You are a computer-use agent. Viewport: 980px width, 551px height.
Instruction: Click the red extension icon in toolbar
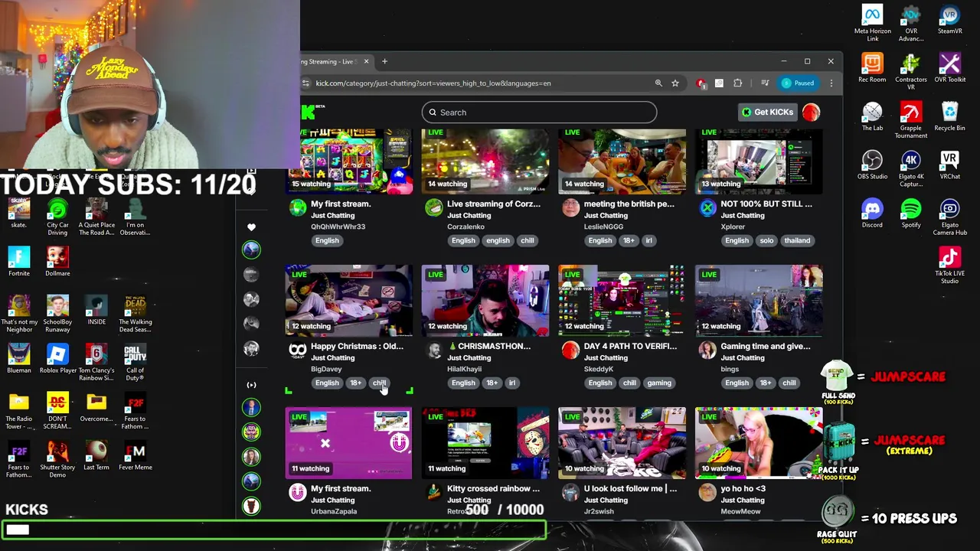click(x=701, y=83)
